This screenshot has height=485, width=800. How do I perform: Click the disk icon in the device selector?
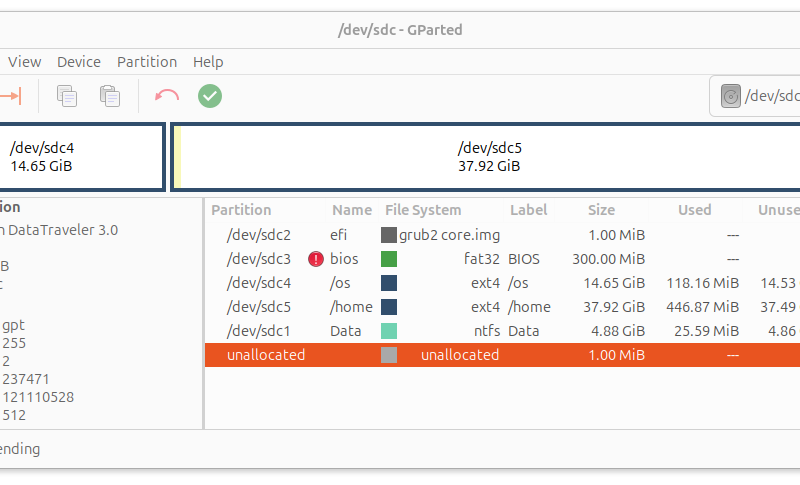[x=732, y=96]
